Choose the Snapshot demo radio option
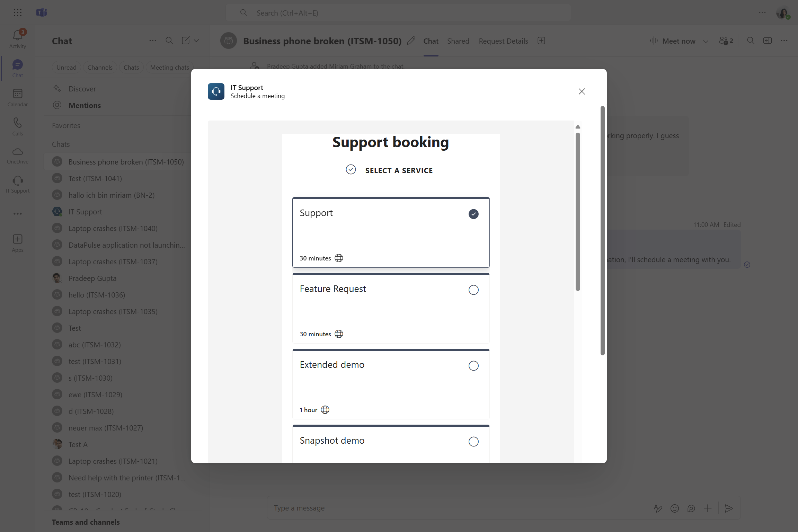Screen dimensions: 798x532 pos(473,442)
